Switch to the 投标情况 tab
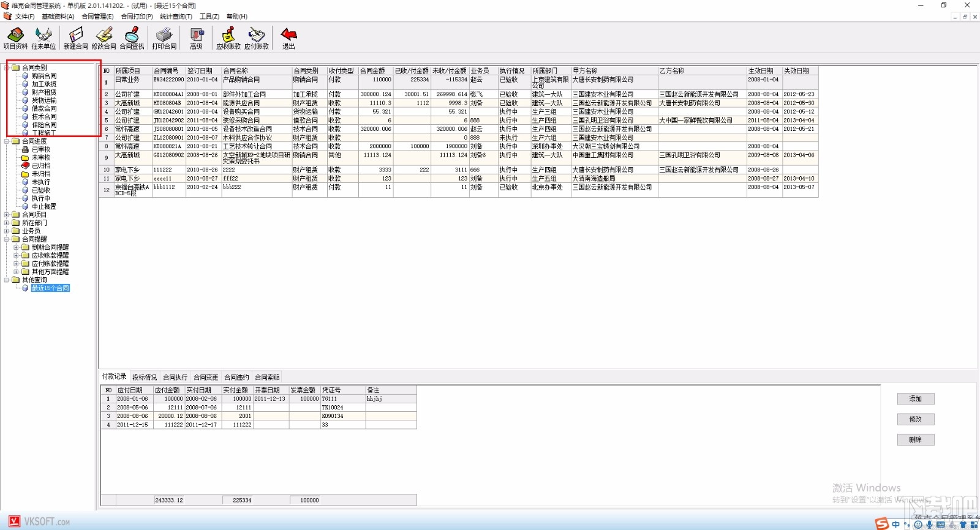Image resolution: width=980 pixels, height=530 pixels. [145, 378]
